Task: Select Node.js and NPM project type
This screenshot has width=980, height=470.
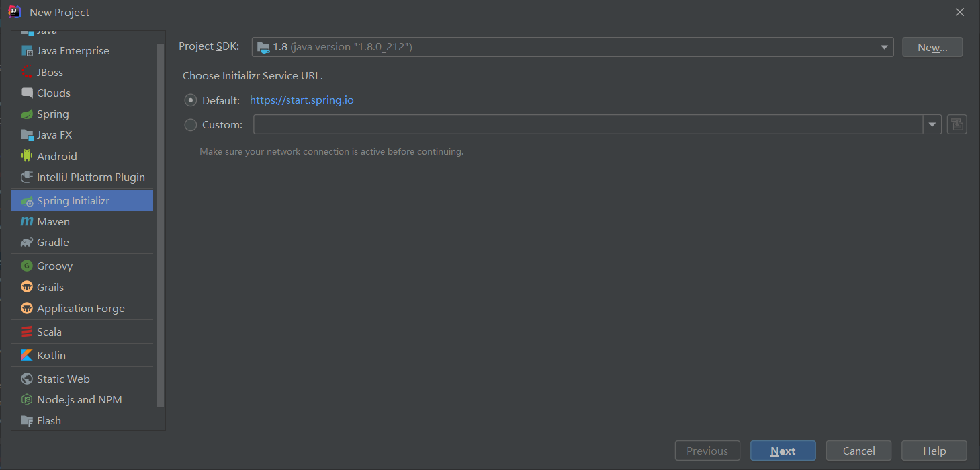Action: (82, 399)
